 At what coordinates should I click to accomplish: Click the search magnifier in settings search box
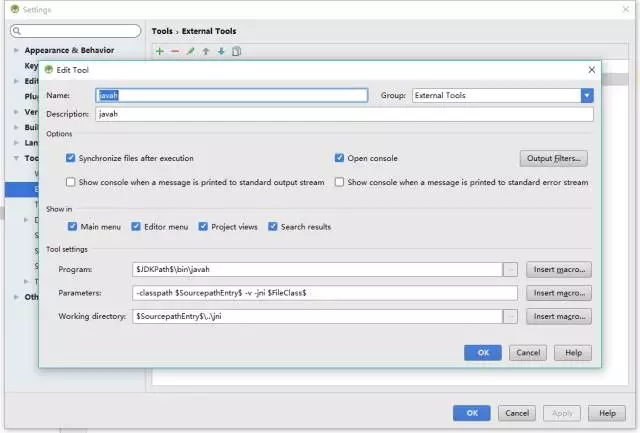(x=17, y=31)
